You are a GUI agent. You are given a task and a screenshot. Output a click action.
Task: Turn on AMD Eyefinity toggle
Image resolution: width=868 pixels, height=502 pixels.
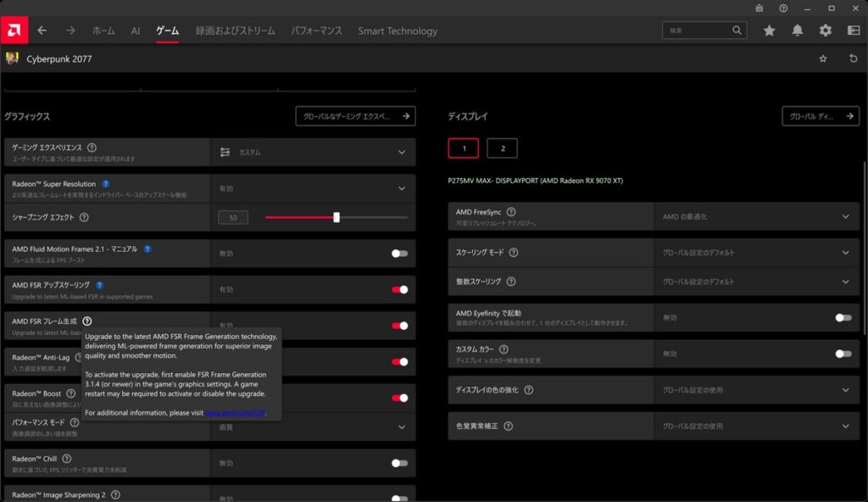click(x=843, y=317)
